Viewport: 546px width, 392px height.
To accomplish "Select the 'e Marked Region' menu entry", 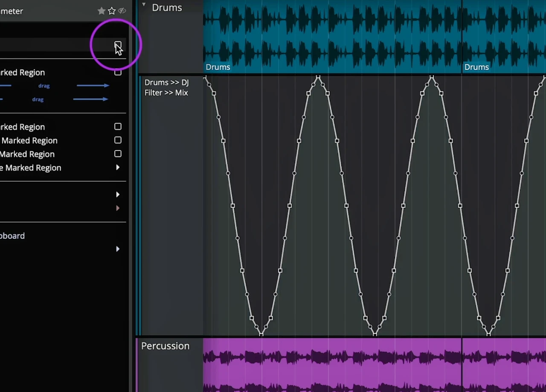I will [x=31, y=168].
